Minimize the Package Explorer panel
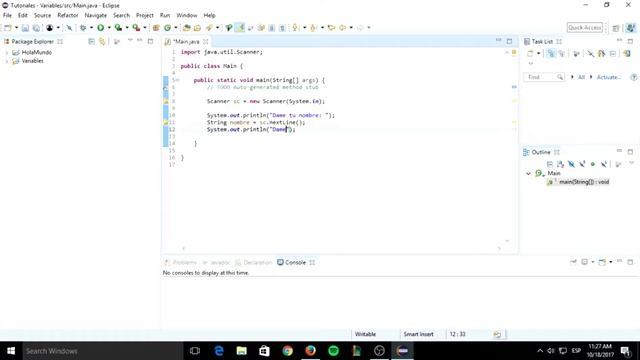The height and width of the screenshot is (360, 640). pos(140,41)
